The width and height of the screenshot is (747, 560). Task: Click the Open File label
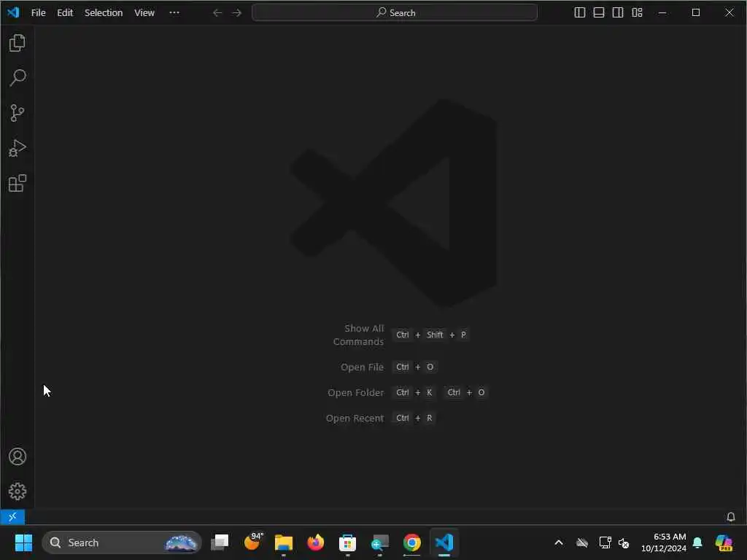[362, 367]
